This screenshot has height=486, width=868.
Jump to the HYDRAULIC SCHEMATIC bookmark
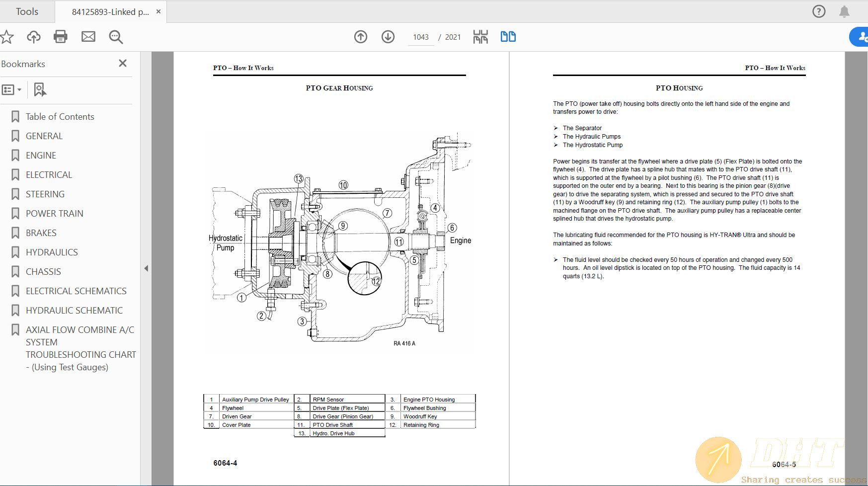74,310
